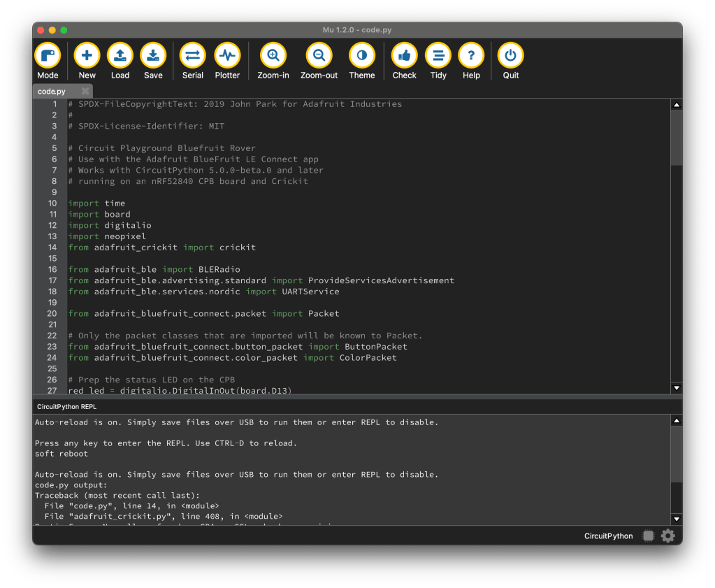Open the Mode selector
Viewport: 715px width, 588px height.
[x=48, y=56]
